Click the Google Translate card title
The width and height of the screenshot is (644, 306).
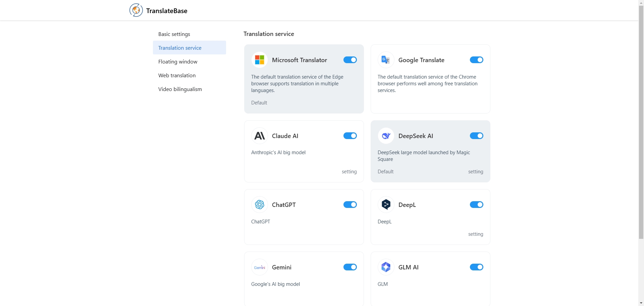click(421, 60)
